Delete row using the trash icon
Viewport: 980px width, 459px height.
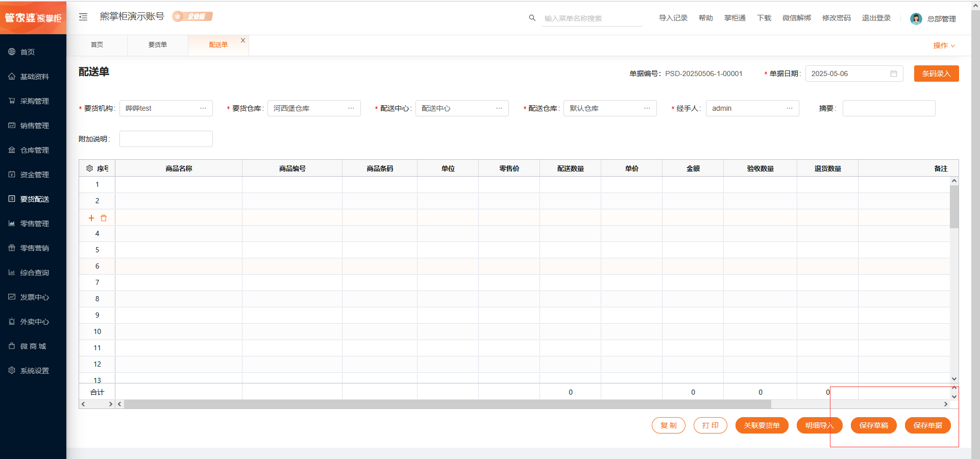click(104, 218)
